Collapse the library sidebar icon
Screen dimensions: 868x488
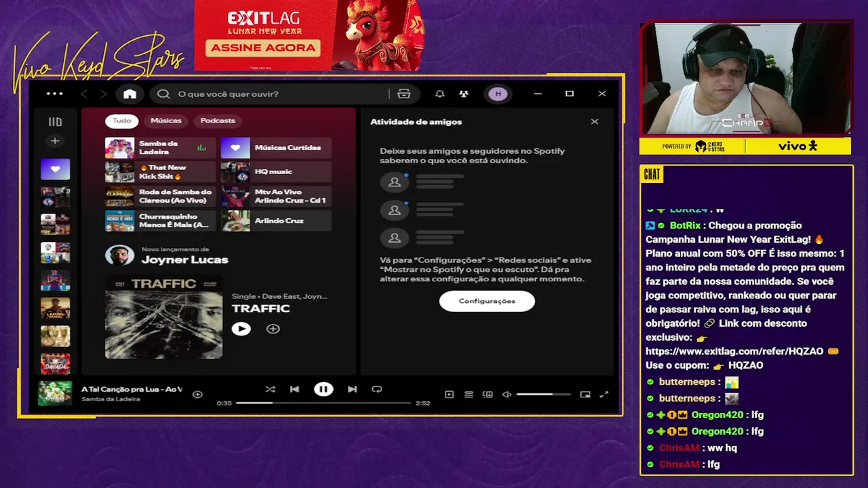(x=55, y=122)
